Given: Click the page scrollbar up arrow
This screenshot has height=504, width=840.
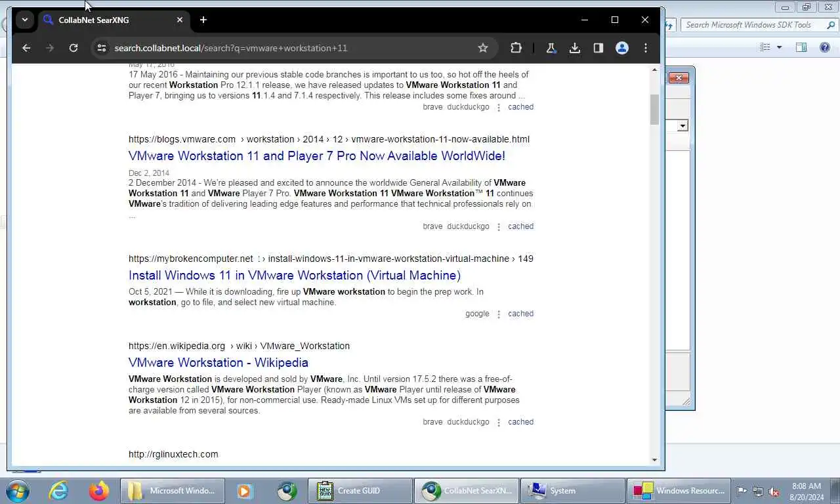Looking at the screenshot, I should 654,70.
